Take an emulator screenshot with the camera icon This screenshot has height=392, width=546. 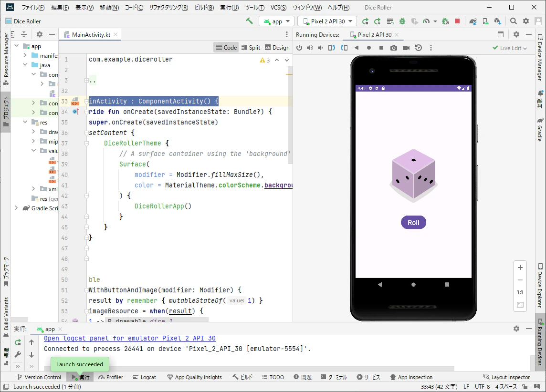pyautogui.click(x=393, y=48)
